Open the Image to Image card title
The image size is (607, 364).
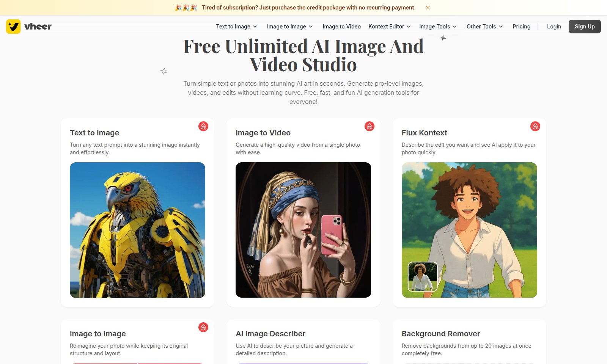pyautogui.click(x=98, y=334)
